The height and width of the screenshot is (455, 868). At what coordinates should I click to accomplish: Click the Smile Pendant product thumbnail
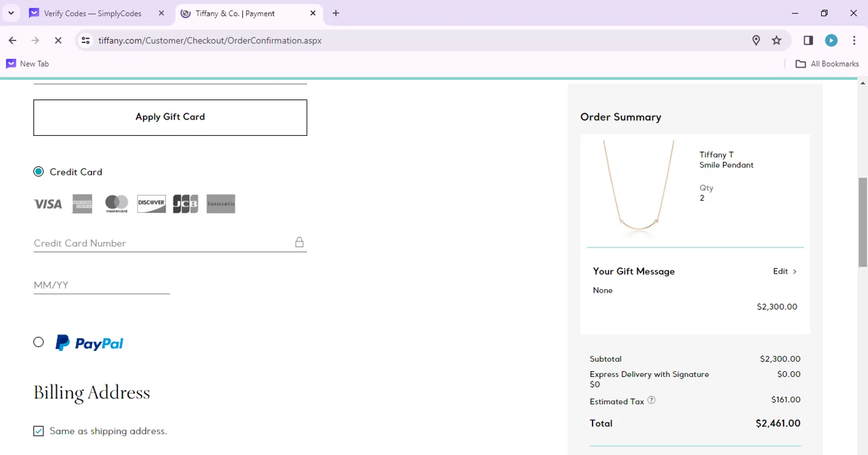pyautogui.click(x=639, y=190)
